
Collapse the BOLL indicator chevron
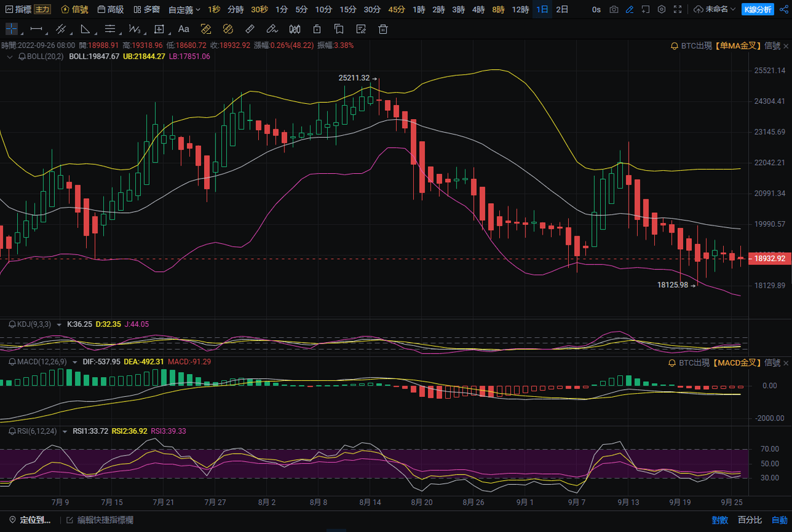pos(9,56)
